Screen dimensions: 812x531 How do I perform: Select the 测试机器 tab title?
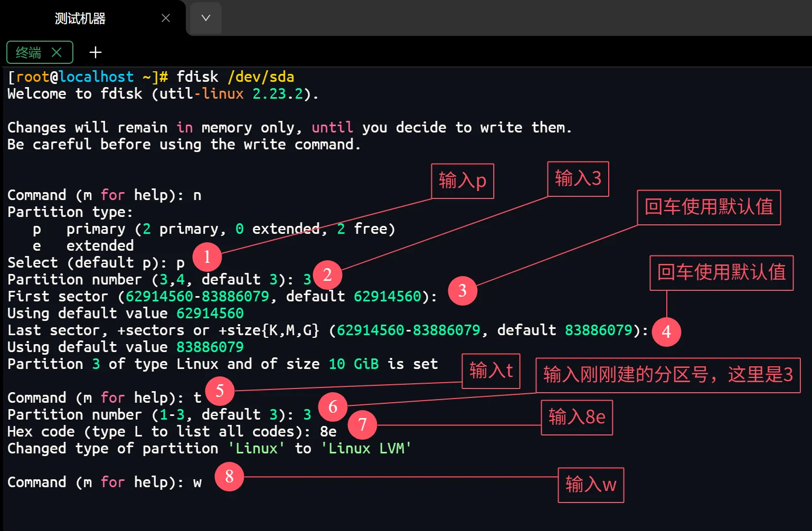tap(80, 18)
